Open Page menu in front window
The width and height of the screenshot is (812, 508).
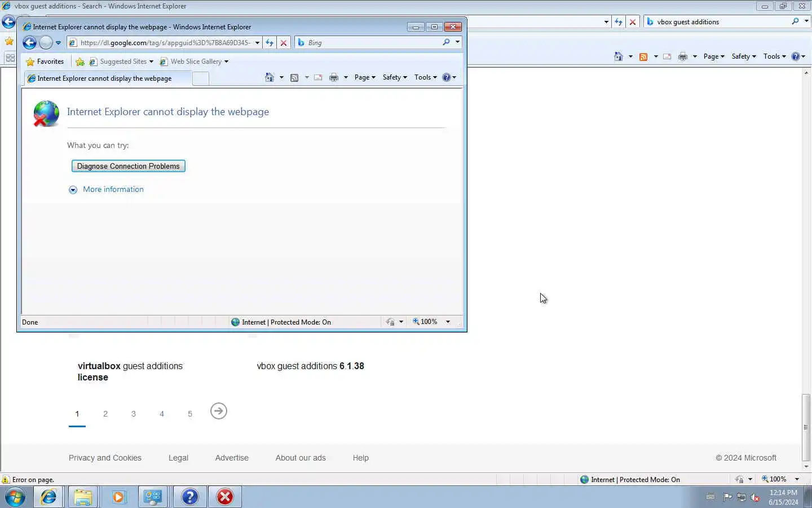point(365,77)
